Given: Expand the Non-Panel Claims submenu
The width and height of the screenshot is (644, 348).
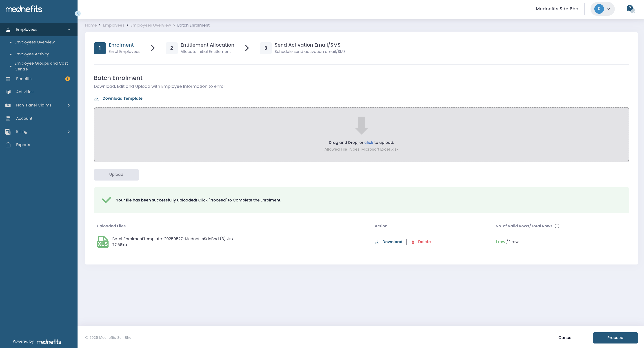Looking at the screenshot, I should [x=69, y=105].
